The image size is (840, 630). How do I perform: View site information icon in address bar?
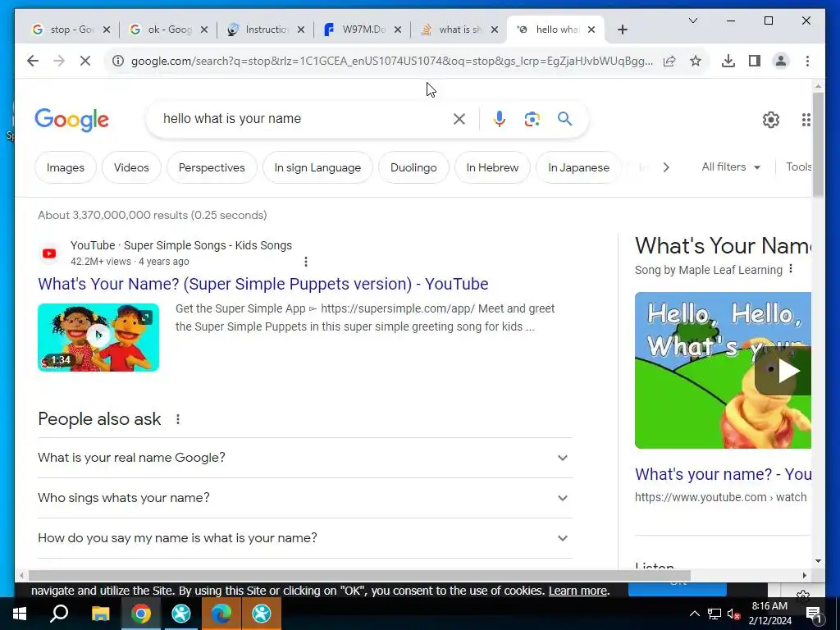117,61
